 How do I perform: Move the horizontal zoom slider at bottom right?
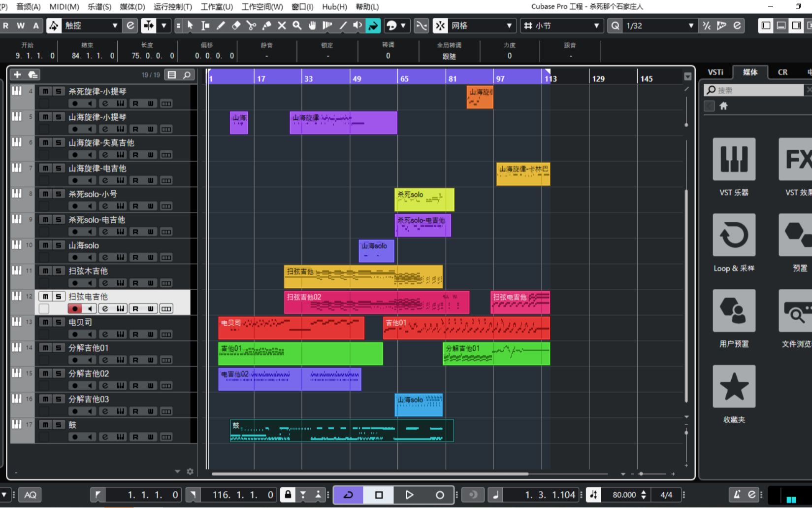641,474
